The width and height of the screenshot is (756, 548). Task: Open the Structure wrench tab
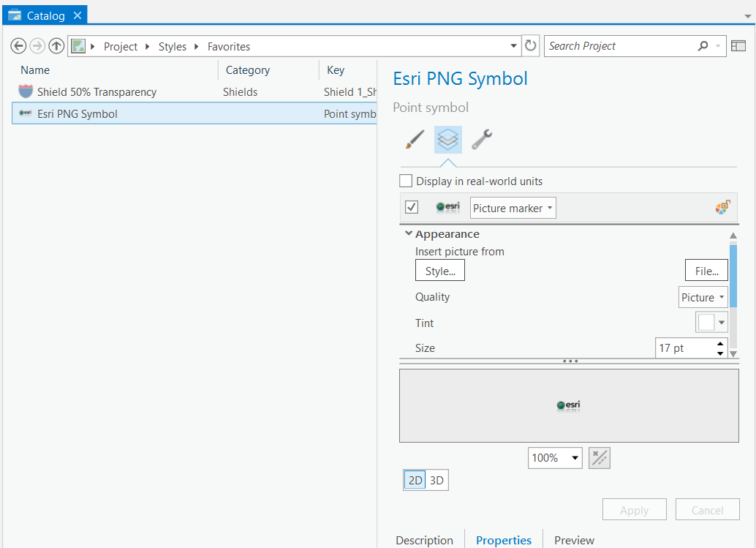482,140
